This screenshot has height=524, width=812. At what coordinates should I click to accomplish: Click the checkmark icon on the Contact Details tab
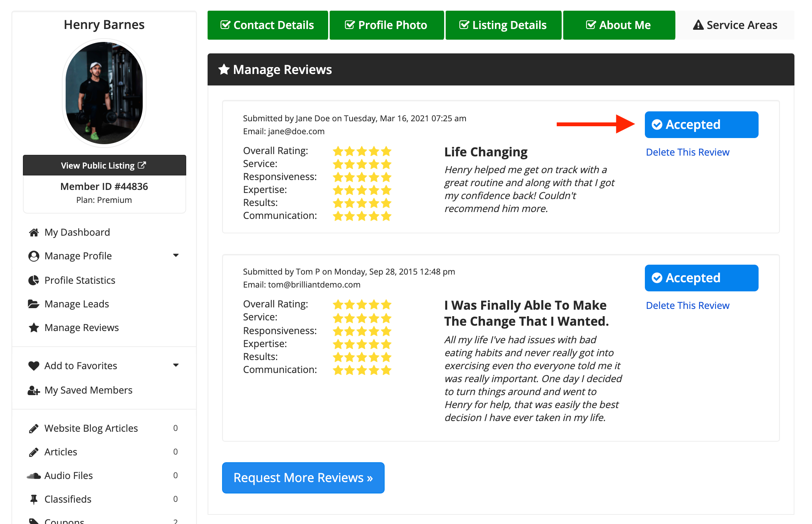[x=225, y=25]
